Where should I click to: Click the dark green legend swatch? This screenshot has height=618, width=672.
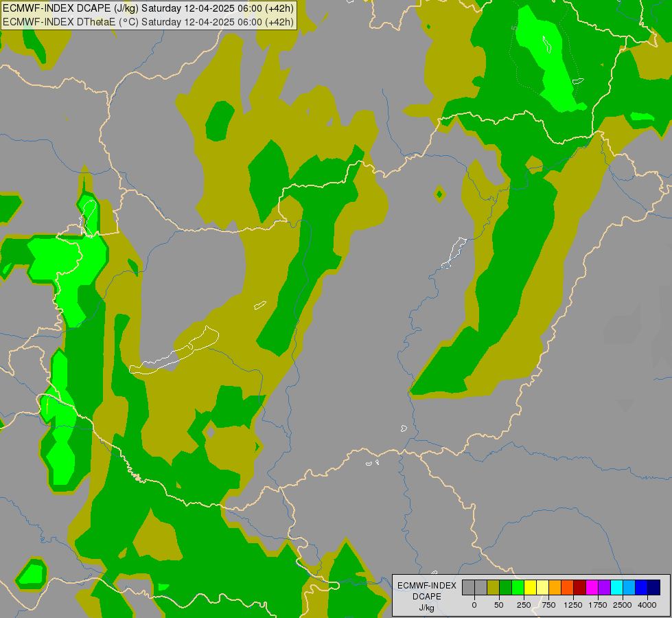point(505,587)
